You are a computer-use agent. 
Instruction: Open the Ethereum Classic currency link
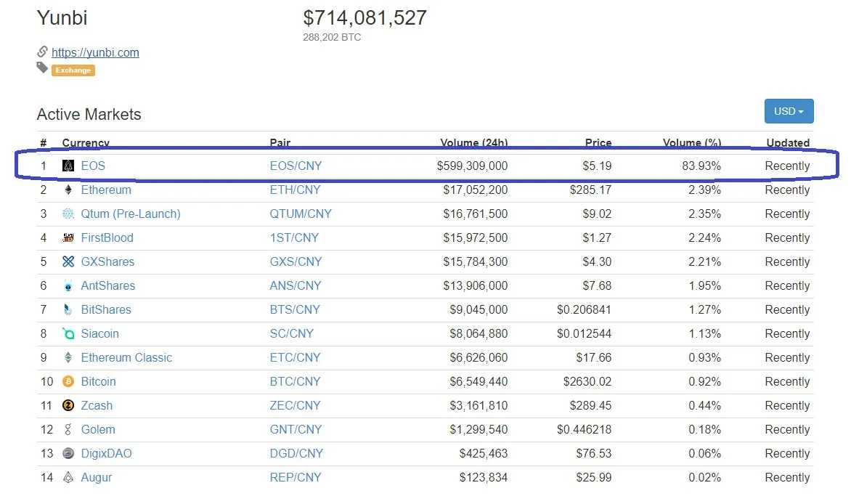point(126,357)
